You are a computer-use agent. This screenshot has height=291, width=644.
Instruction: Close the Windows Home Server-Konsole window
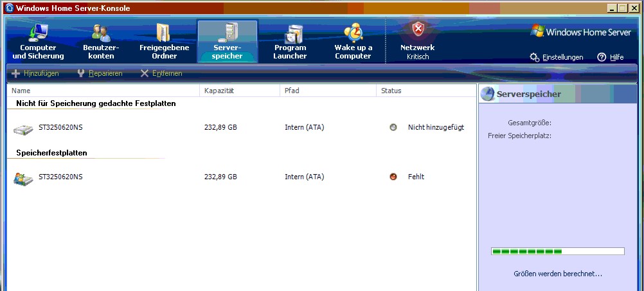634,8
